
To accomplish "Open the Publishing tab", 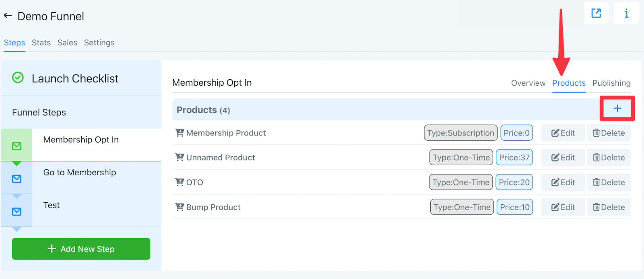I will [611, 83].
